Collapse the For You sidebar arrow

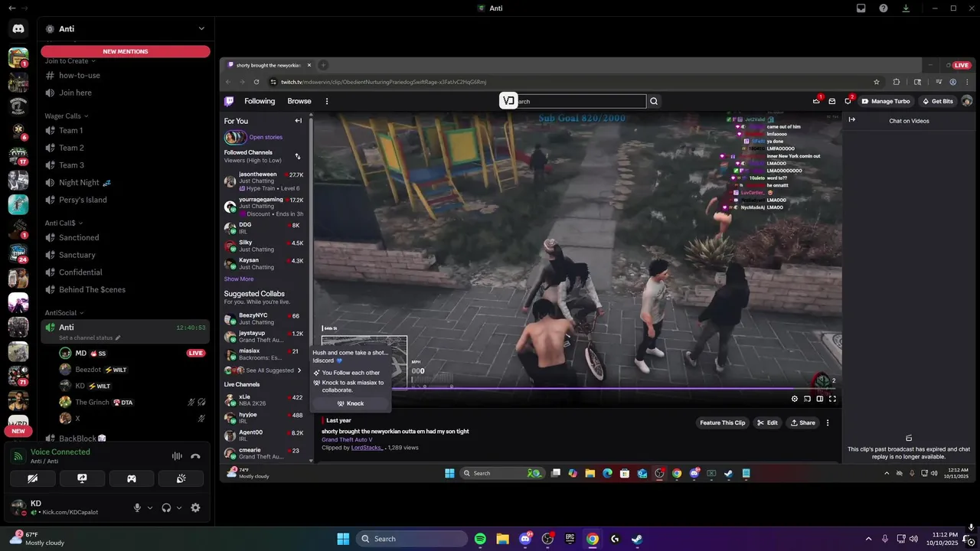coord(299,121)
